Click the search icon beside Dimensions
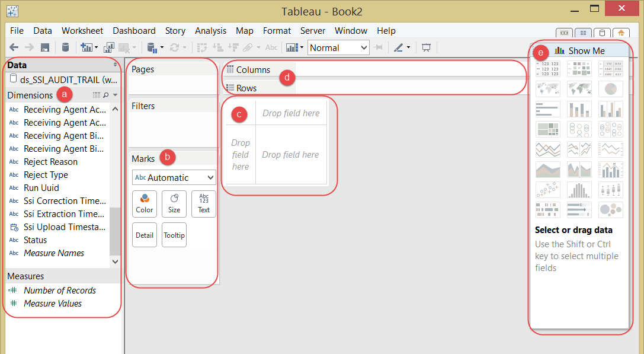The width and height of the screenshot is (644, 354). point(106,95)
